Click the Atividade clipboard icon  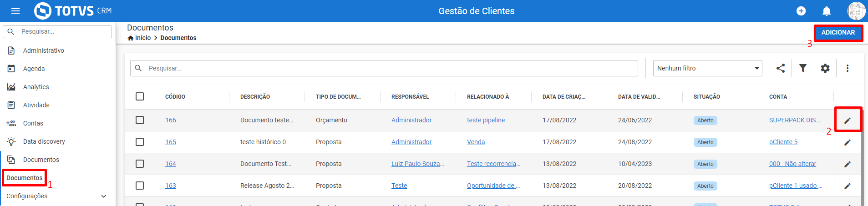click(11, 105)
